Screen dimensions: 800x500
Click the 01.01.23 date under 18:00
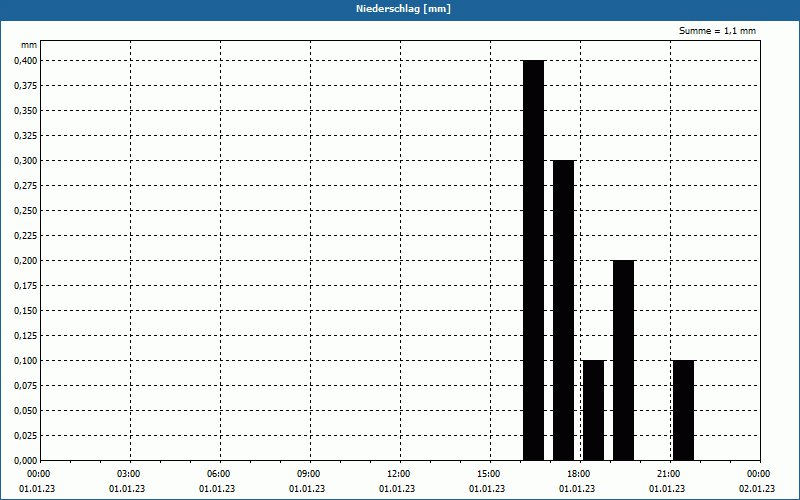point(577,489)
